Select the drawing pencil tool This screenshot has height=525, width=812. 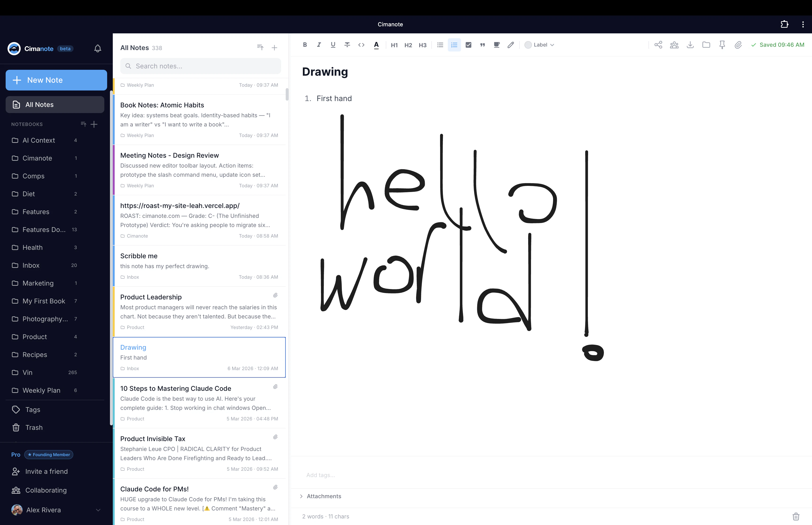click(511, 45)
